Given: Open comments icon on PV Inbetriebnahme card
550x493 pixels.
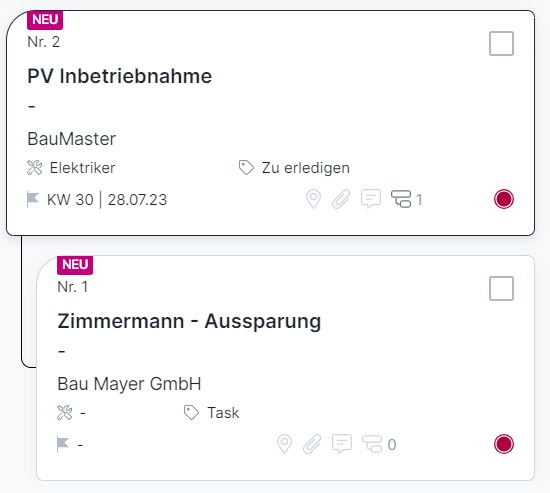Looking at the screenshot, I should tap(371, 199).
